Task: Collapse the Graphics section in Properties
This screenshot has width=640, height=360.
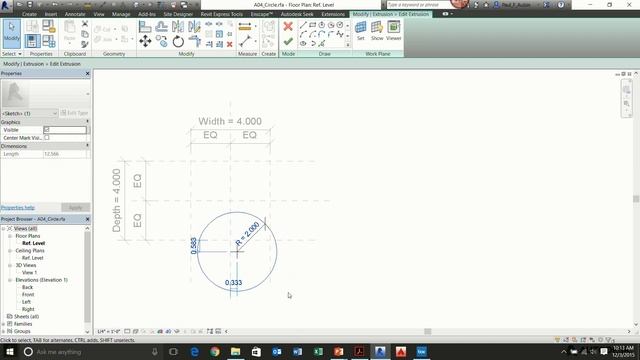Action: pyautogui.click(x=87, y=122)
